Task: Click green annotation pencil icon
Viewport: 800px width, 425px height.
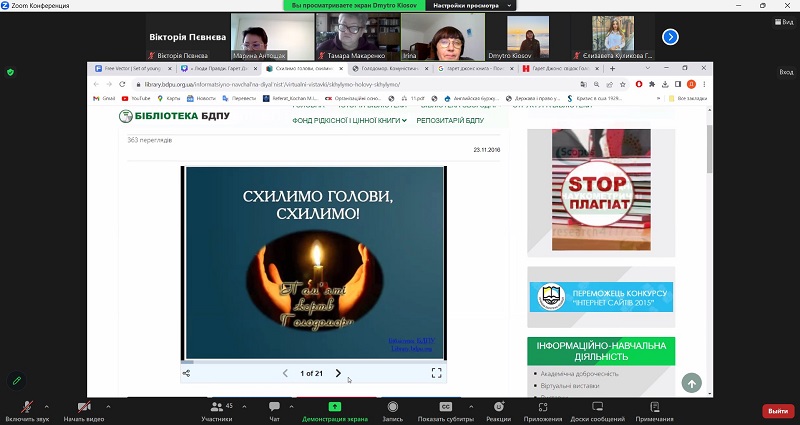Action: click(17, 381)
